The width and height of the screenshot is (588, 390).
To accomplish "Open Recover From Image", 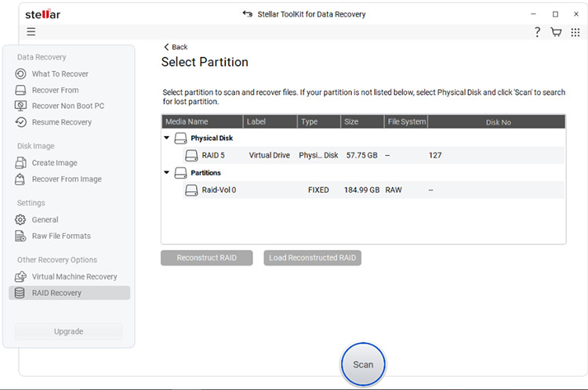I will [x=66, y=179].
